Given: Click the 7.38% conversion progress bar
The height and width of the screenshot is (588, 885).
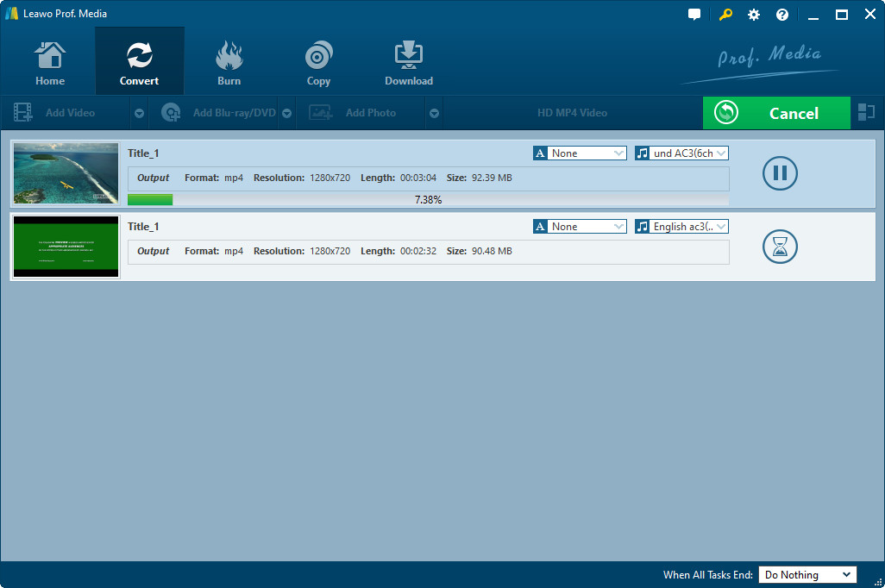Looking at the screenshot, I should [x=428, y=200].
